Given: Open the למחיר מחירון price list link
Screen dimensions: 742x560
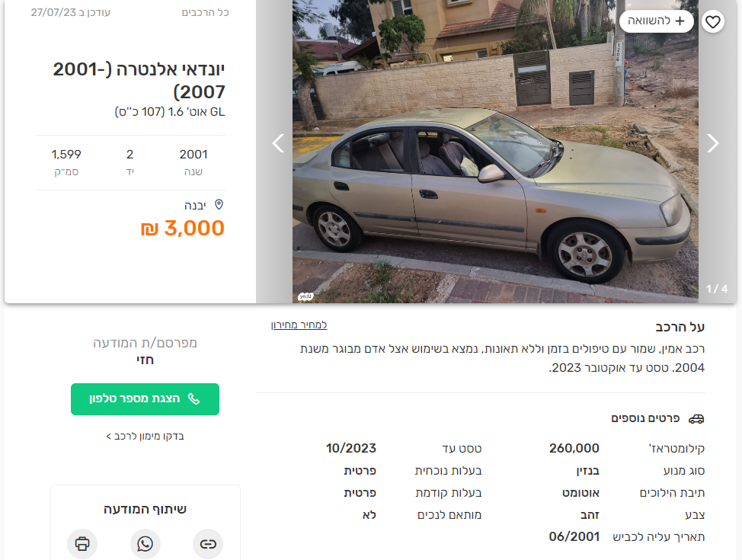Looking at the screenshot, I should point(299,325).
